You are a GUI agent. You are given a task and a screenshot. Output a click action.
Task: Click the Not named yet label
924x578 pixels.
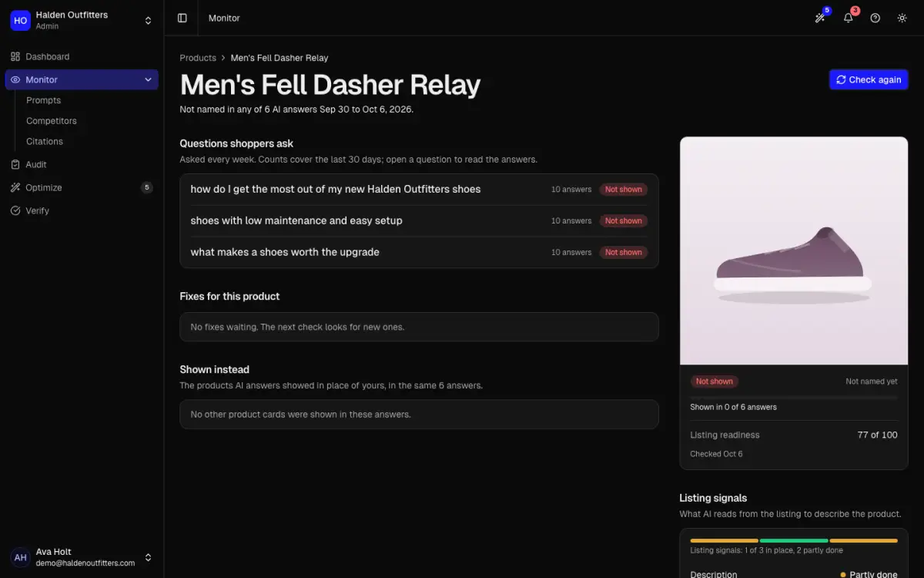click(872, 381)
